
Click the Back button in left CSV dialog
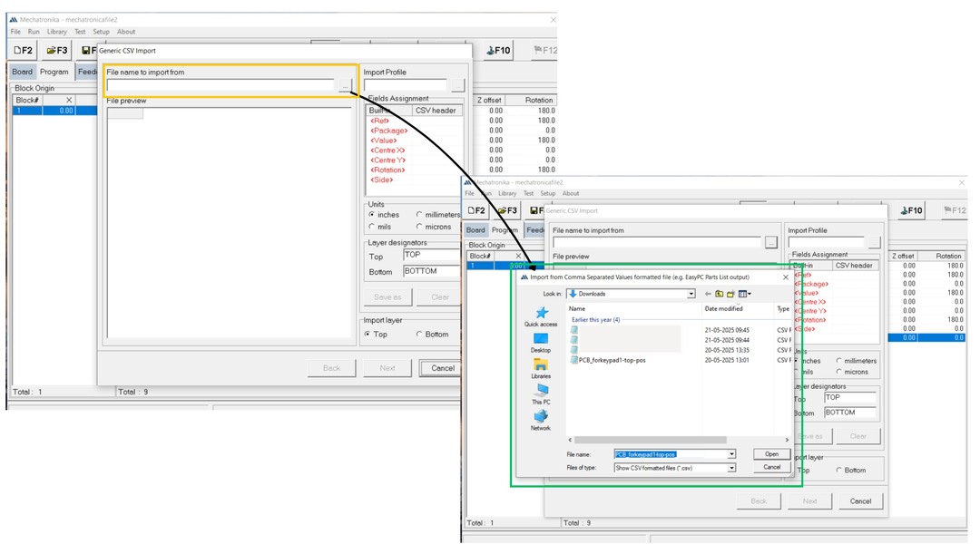(x=331, y=368)
